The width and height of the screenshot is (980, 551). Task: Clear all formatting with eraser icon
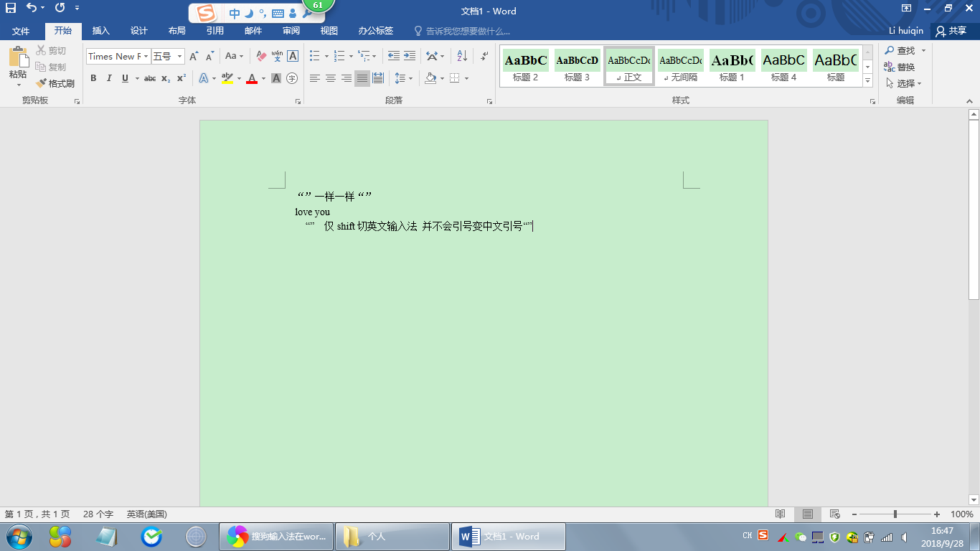click(x=261, y=56)
